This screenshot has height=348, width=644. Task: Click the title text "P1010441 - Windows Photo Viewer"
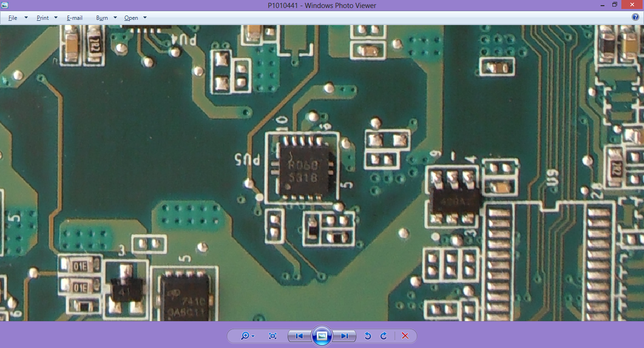pyautogui.click(x=322, y=6)
